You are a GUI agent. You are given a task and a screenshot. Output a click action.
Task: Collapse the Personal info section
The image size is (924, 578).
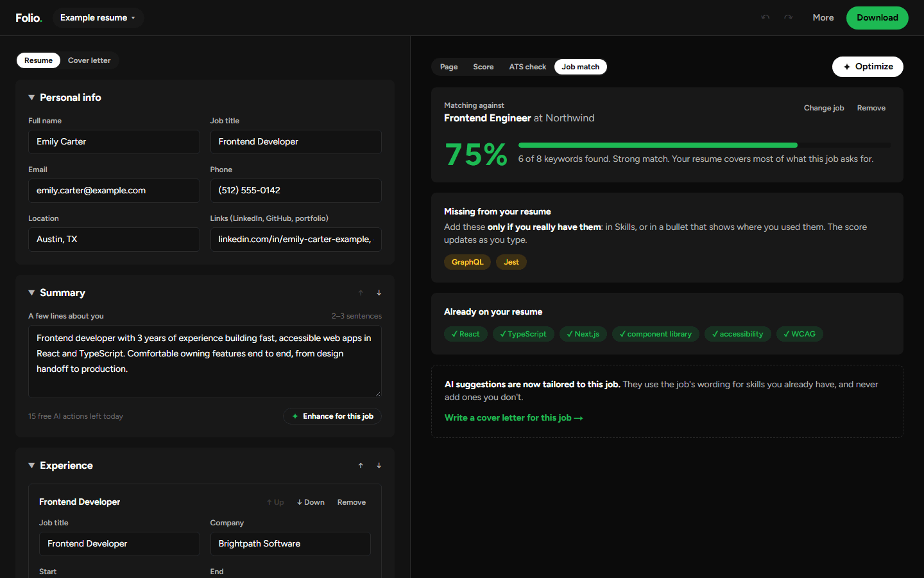pos(31,98)
